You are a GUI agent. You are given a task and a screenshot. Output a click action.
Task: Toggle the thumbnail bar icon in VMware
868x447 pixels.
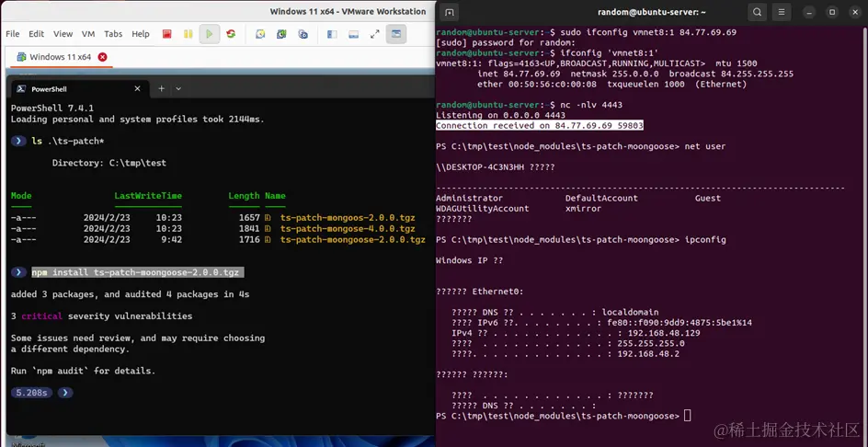[353, 34]
